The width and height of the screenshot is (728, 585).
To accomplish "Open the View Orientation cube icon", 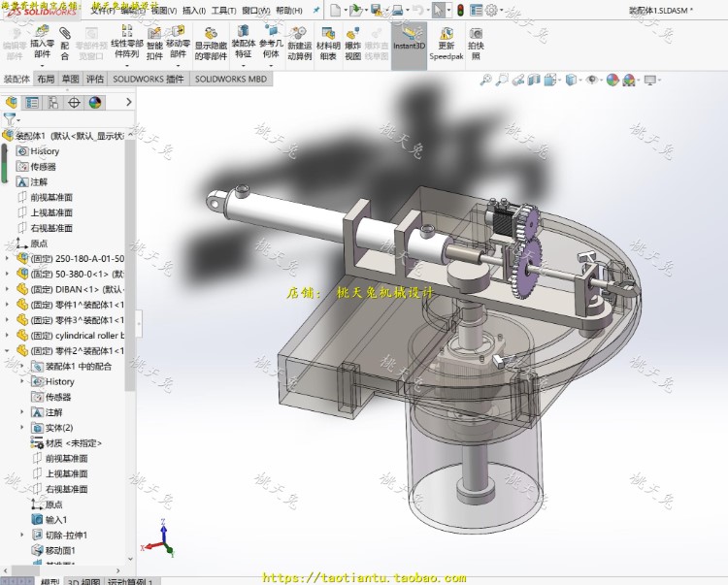I will 549,80.
